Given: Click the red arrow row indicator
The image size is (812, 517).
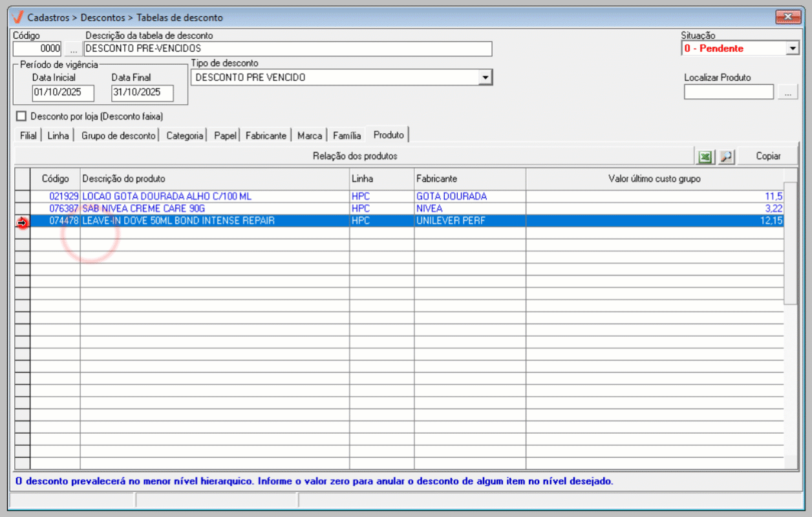Looking at the screenshot, I should pyautogui.click(x=23, y=222).
